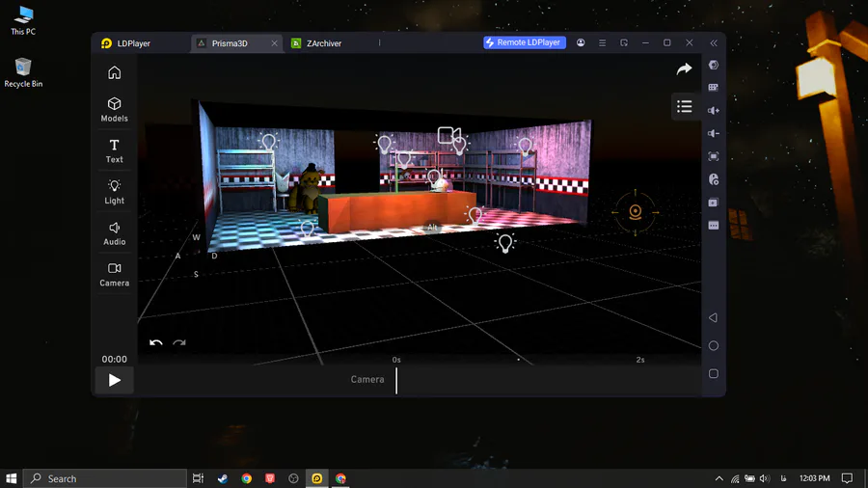Screen dimensions: 868x488
Task: Switch to the LDPlayer home tab
Action: click(x=126, y=43)
